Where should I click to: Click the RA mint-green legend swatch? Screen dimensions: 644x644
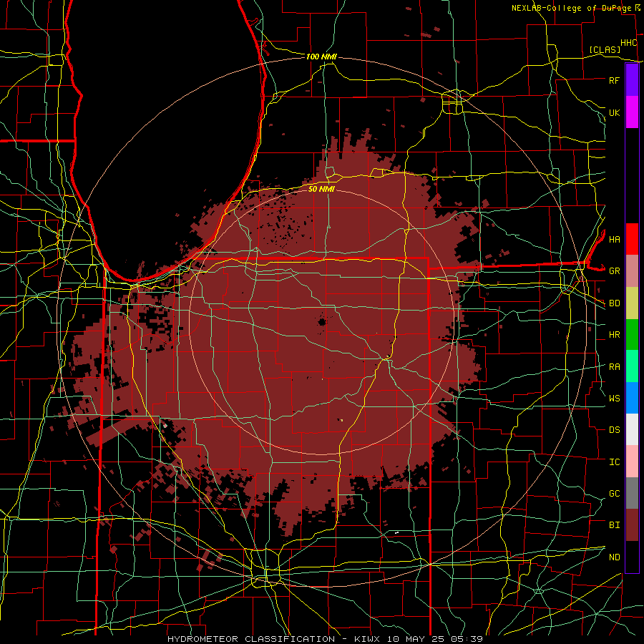tap(632, 366)
